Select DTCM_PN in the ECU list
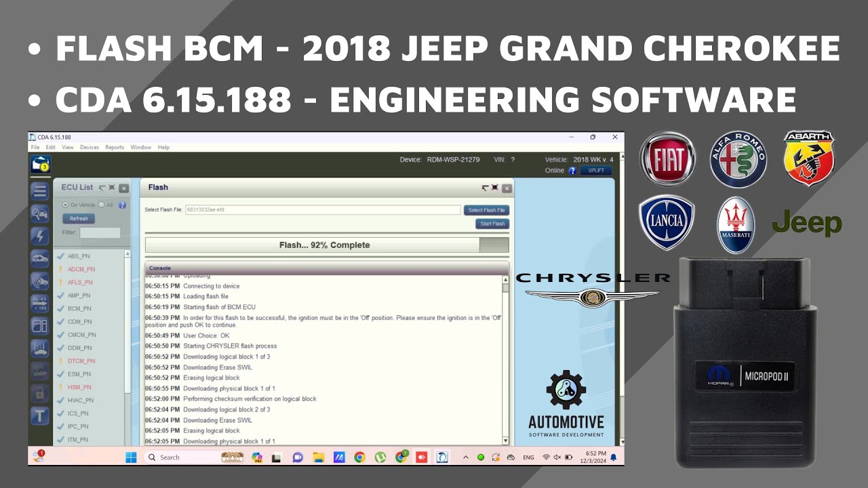Screen dimensions: 868x488 coord(81,361)
